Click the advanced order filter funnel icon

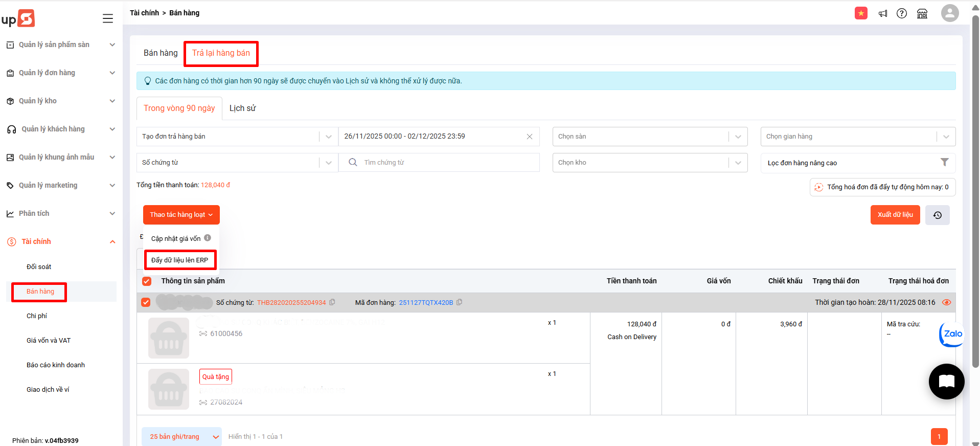pos(944,162)
